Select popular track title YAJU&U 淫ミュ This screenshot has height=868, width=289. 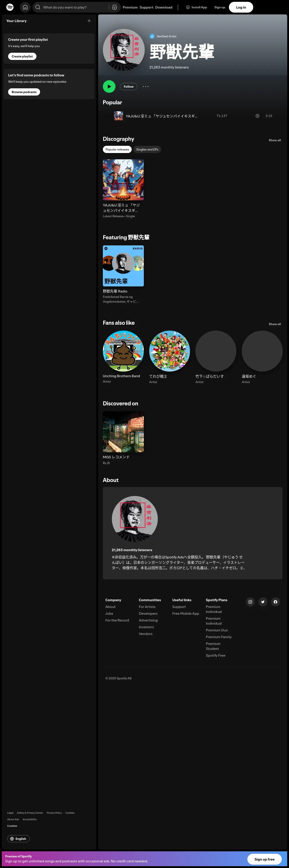coord(161,116)
